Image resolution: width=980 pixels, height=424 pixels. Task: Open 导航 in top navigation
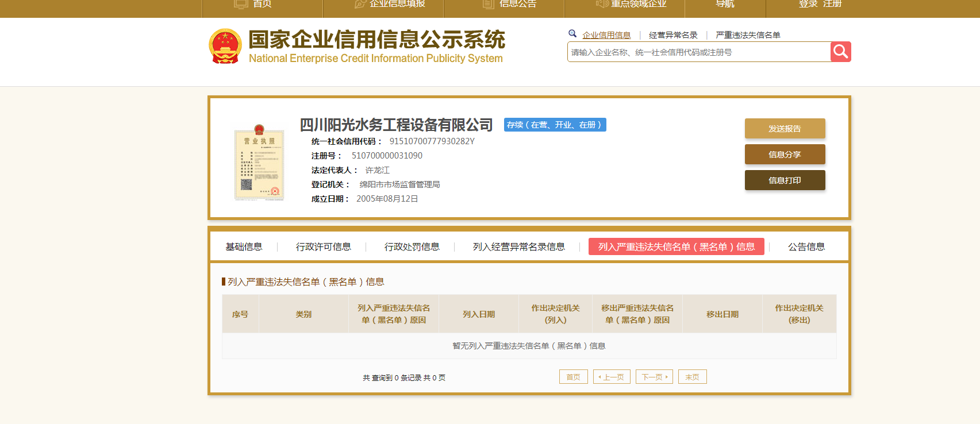click(725, 4)
